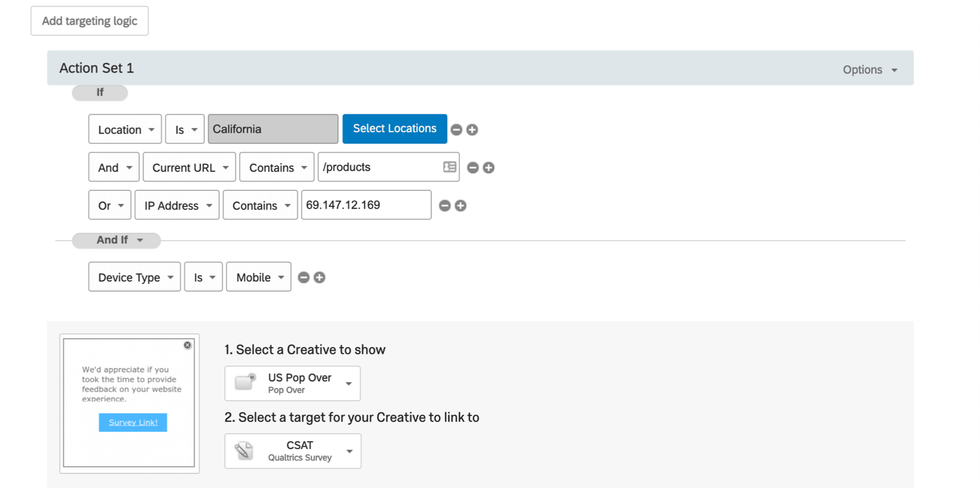The image size is (980, 490).
Task: Open the Device Type condition dropdown
Action: point(134,277)
